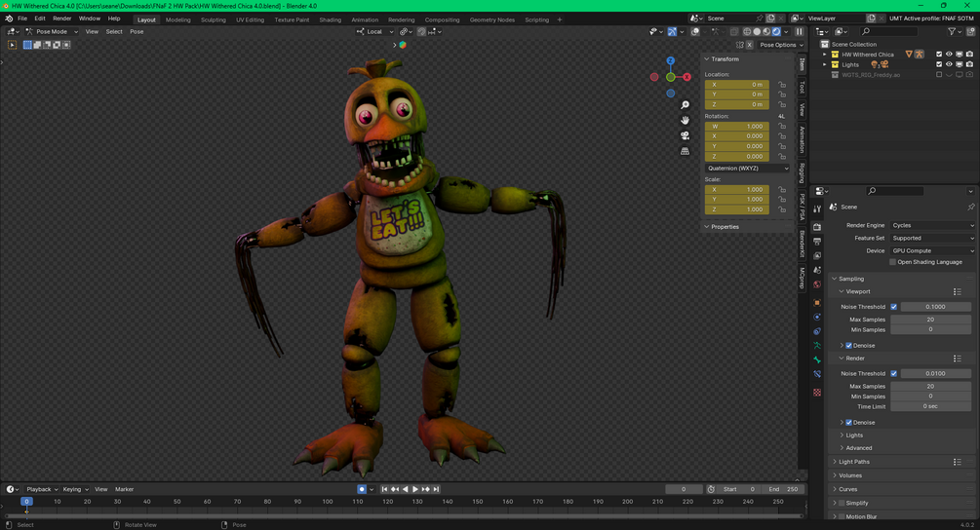This screenshot has height=530, width=980.
Task: Click the play animation button
Action: (415, 489)
